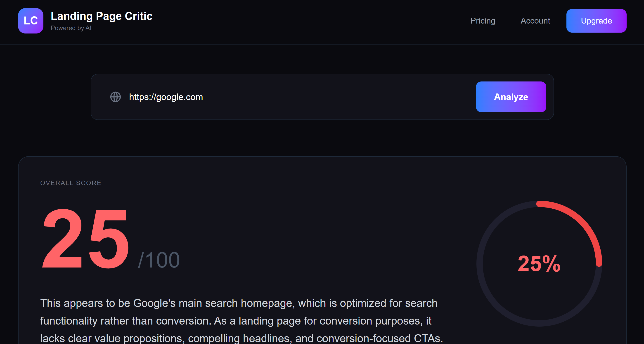This screenshot has width=644, height=344.
Task: Click the Analyze button
Action: point(511,97)
